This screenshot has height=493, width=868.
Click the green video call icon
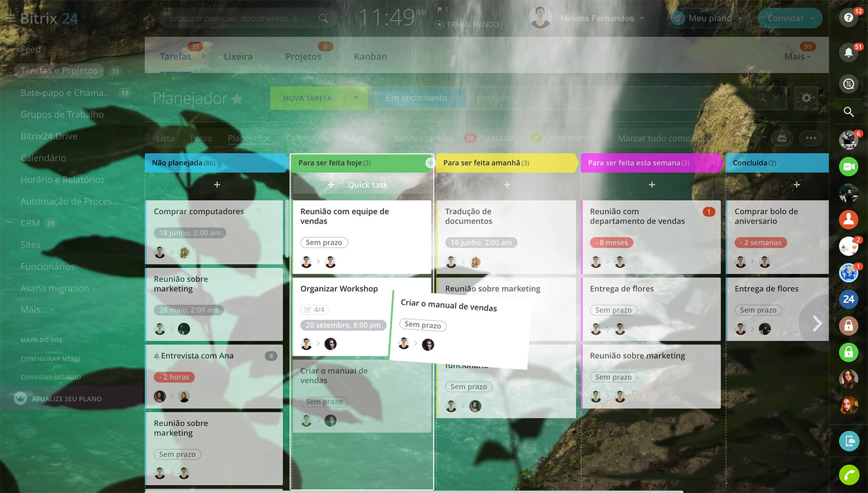pos(848,167)
